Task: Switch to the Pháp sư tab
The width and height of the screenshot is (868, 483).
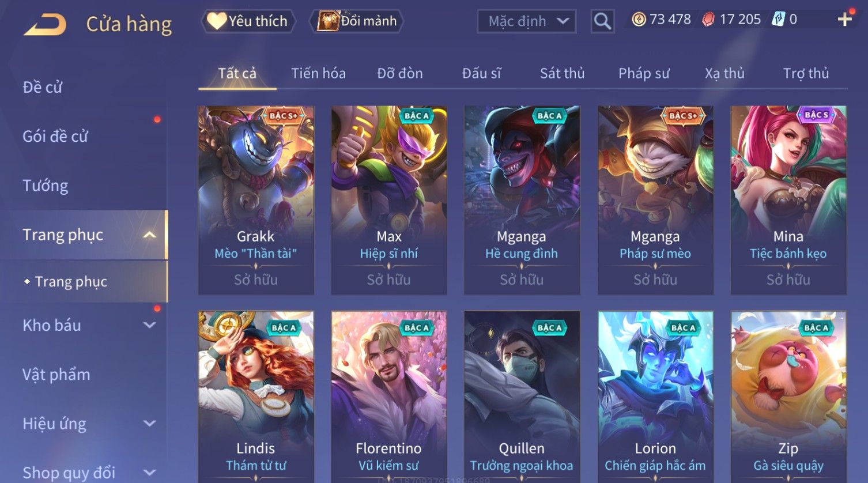Action: tap(644, 73)
